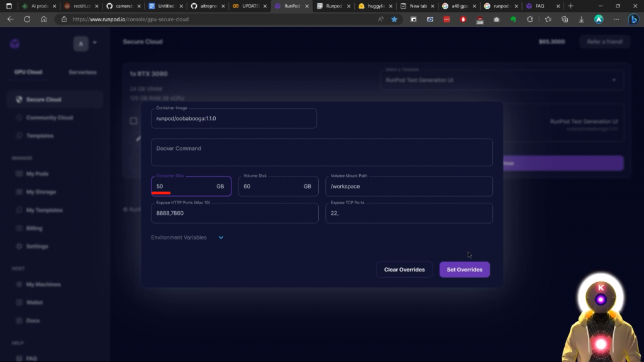Open the Bing sidebar icon
Image resolution: width=644 pixels, height=362 pixels.
pyautogui.click(x=634, y=19)
